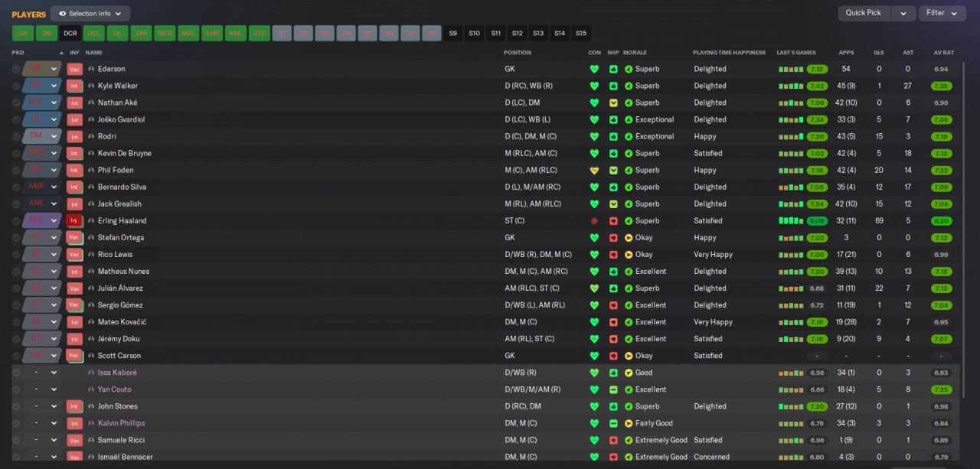Click Kyle Walker's D (RC), WB (R) position
Viewport: 980px width, 469px height.
[x=528, y=86]
